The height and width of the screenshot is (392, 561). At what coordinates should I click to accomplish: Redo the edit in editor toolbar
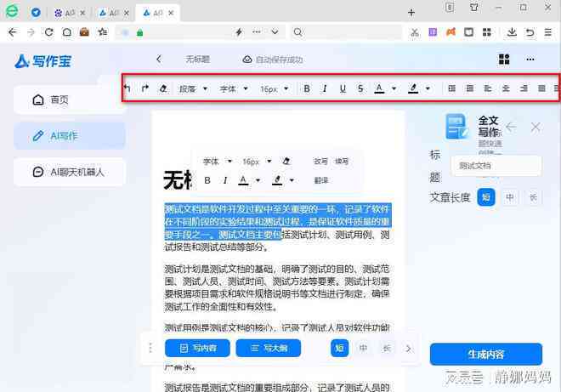144,88
